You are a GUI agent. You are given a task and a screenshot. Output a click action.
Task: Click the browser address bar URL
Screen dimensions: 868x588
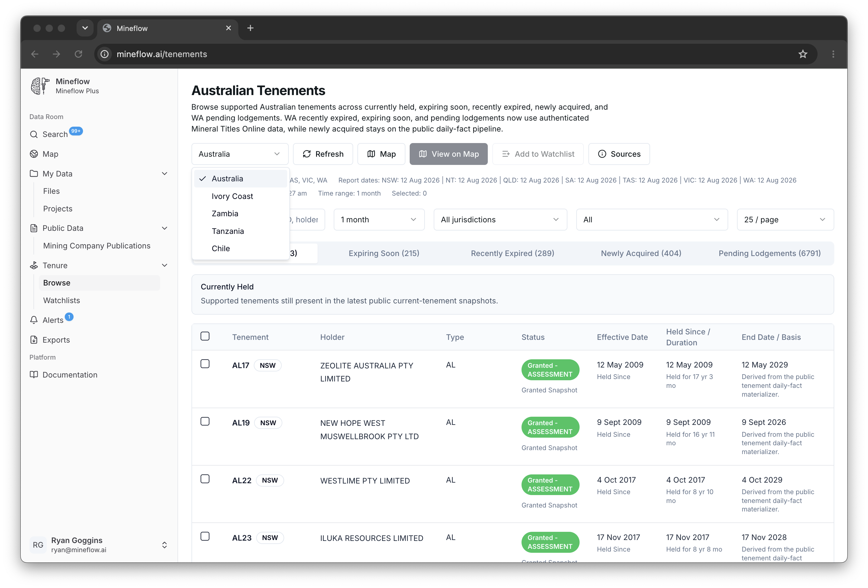click(x=162, y=54)
